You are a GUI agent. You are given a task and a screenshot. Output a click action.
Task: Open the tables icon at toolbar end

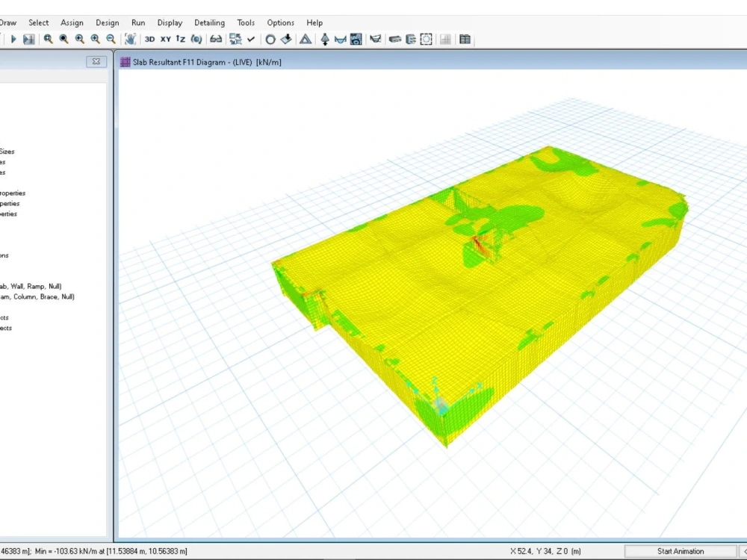465,39
